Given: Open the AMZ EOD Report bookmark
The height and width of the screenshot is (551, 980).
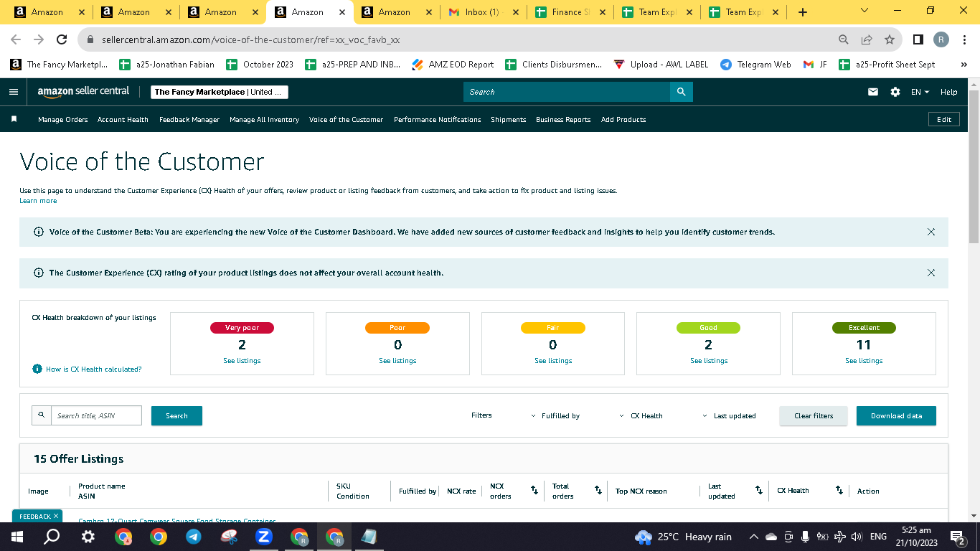Looking at the screenshot, I should 453,65.
